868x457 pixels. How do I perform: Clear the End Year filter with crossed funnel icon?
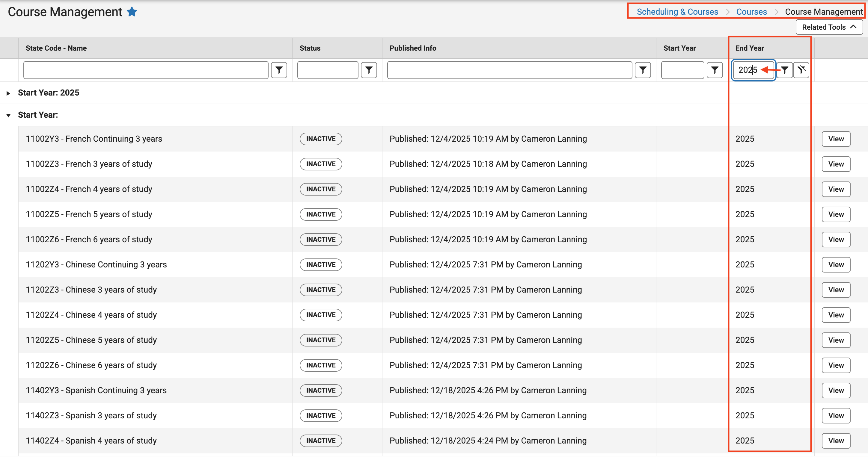point(801,70)
